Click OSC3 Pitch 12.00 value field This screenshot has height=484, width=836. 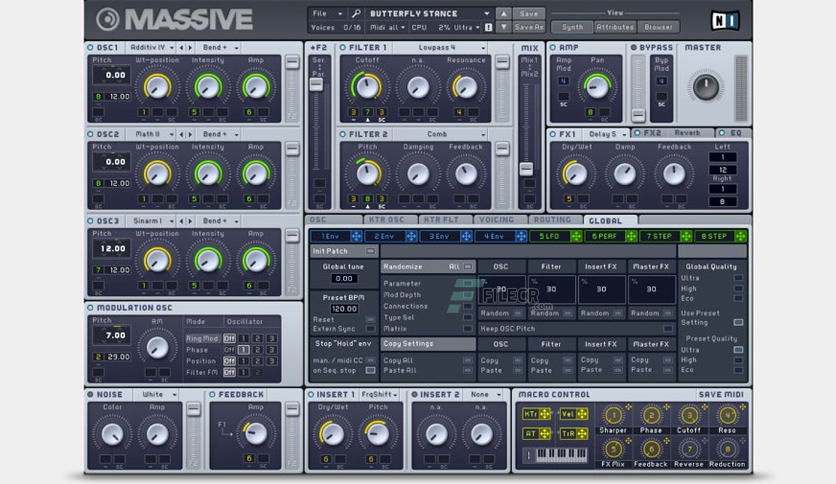pyautogui.click(x=112, y=249)
